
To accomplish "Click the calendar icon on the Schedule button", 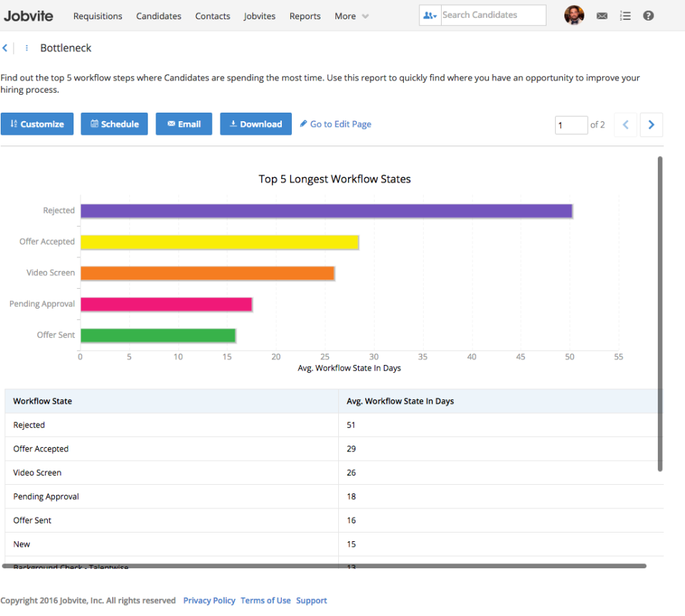I will [x=93, y=123].
